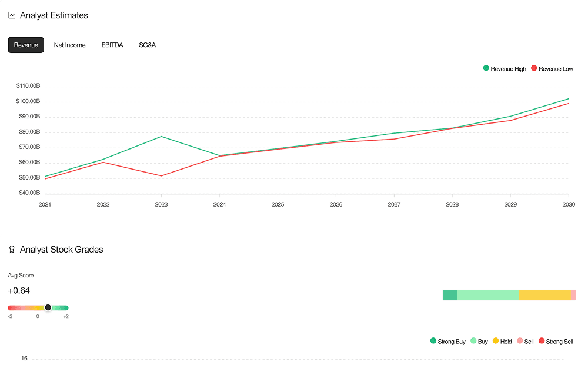This screenshot has height=368, width=588.
Task: Select the Revenue tab
Action: 26,45
